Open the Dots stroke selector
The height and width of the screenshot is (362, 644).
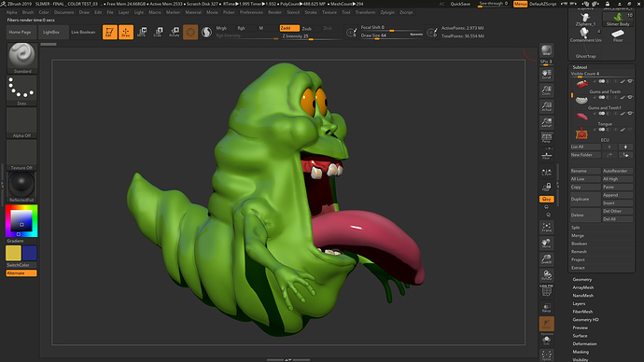click(x=21, y=90)
